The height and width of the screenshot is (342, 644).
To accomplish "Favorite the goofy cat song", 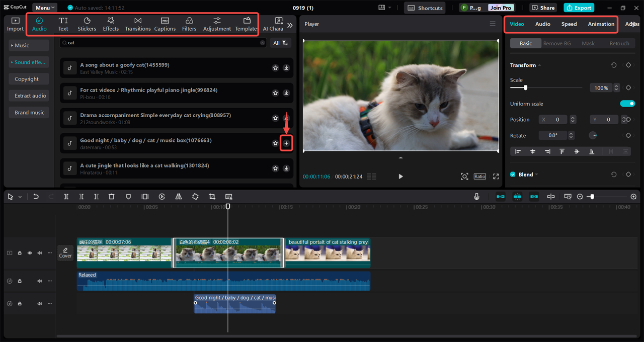I will [x=275, y=68].
